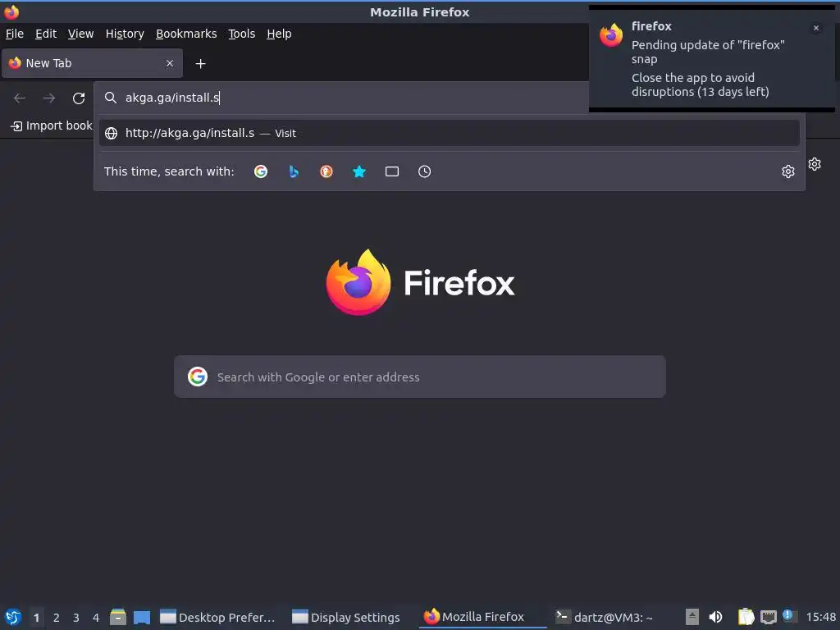Click show desktop icon in taskbar
The image size is (840, 630).
point(142,617)
